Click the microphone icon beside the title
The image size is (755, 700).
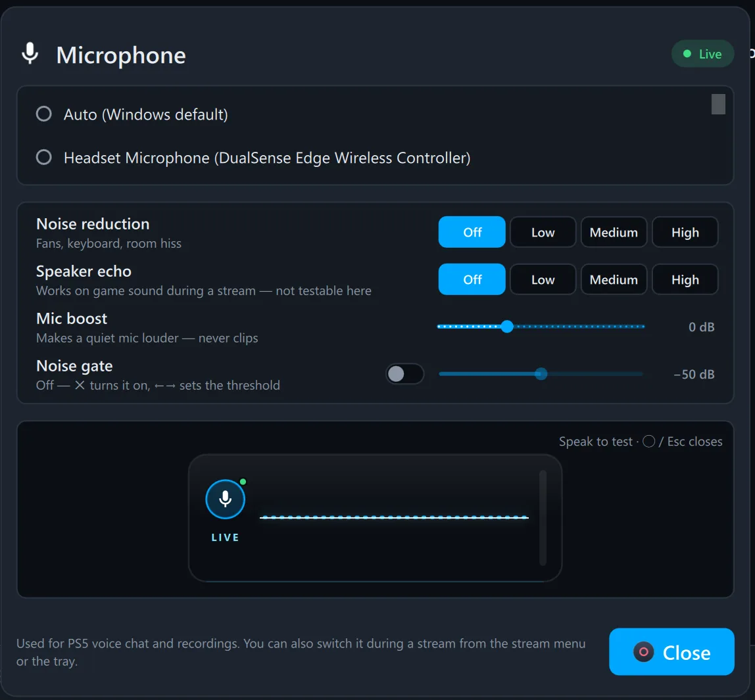coord(30,53)
